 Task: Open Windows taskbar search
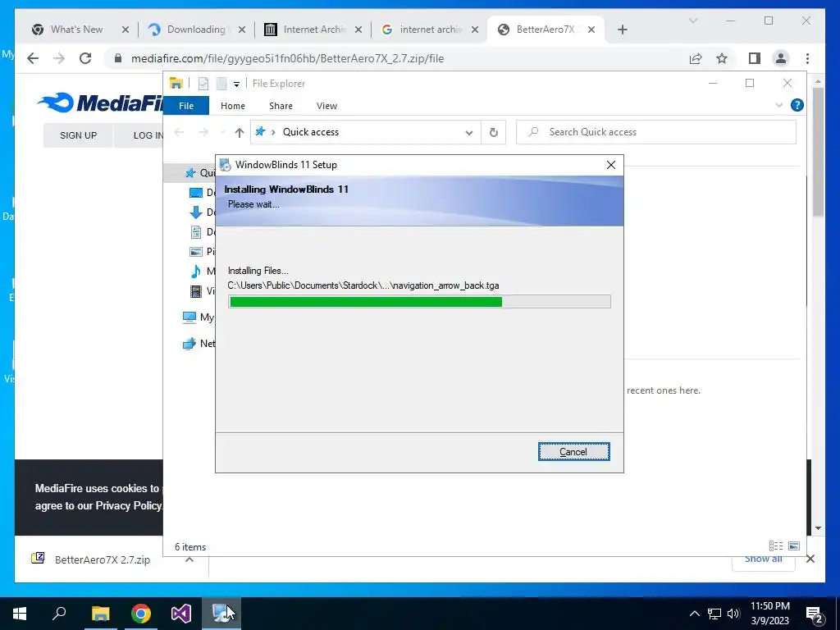59,614
